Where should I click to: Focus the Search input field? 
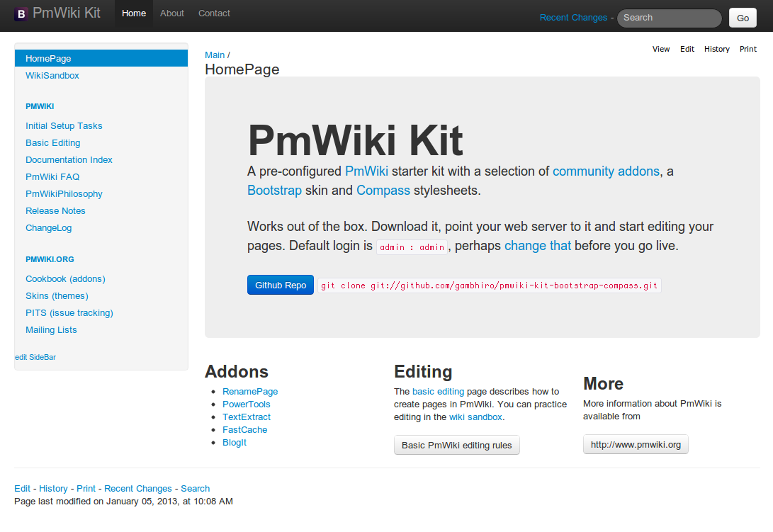669,18
